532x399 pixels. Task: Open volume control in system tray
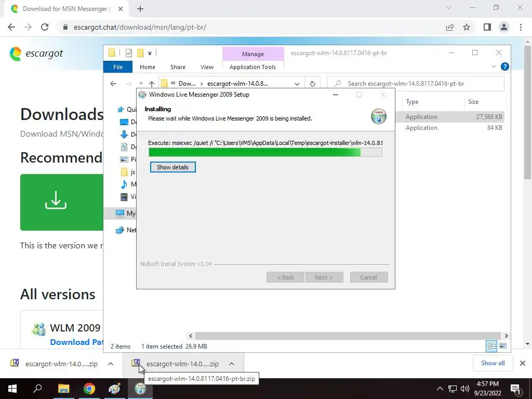(x=465, y=389)
